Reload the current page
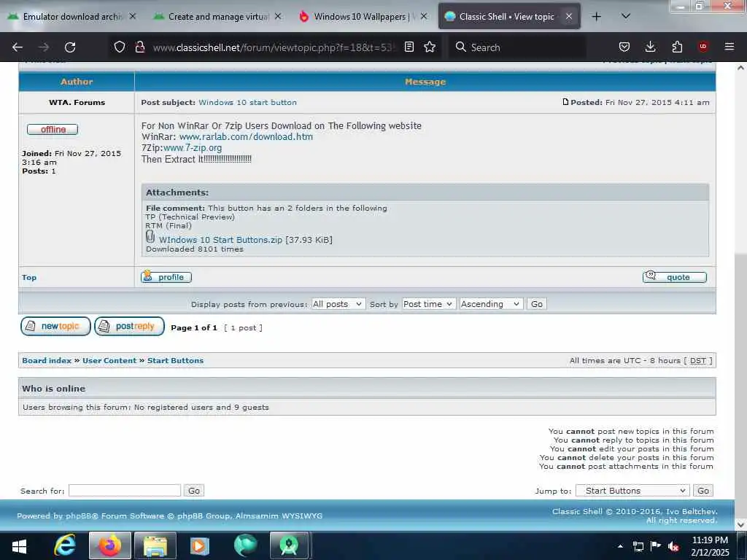This screenshot has height=560, width=747. click(70, 47)
